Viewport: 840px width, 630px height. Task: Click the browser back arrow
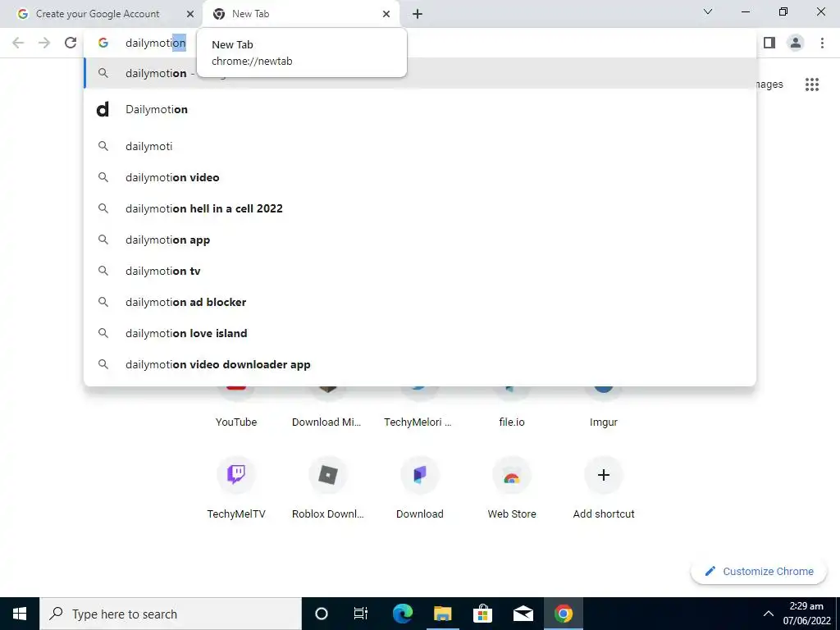coord(18,43)
